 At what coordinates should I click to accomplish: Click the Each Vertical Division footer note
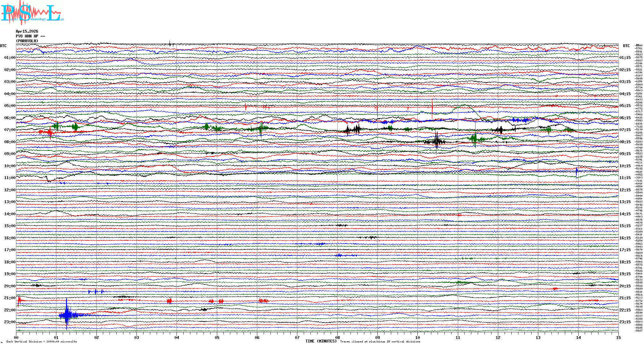42,342
